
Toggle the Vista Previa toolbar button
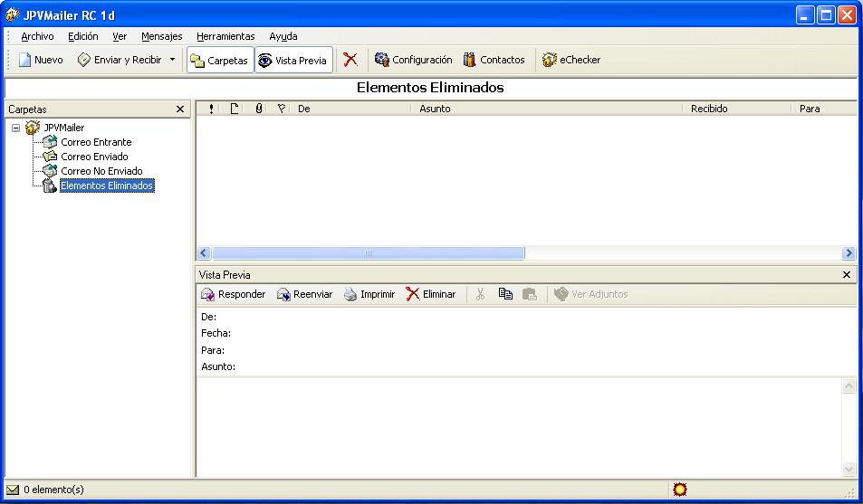pos(293,60)
